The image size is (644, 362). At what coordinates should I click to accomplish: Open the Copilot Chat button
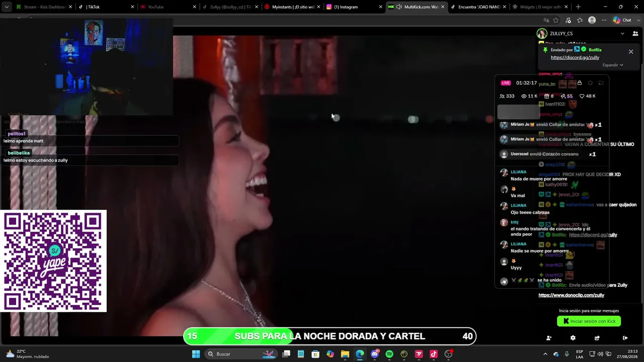click(x=622, y=20)
